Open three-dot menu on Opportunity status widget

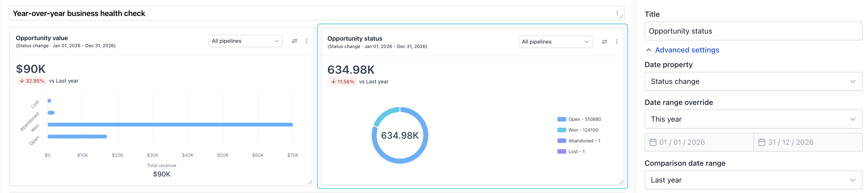[x=617, y=42]
